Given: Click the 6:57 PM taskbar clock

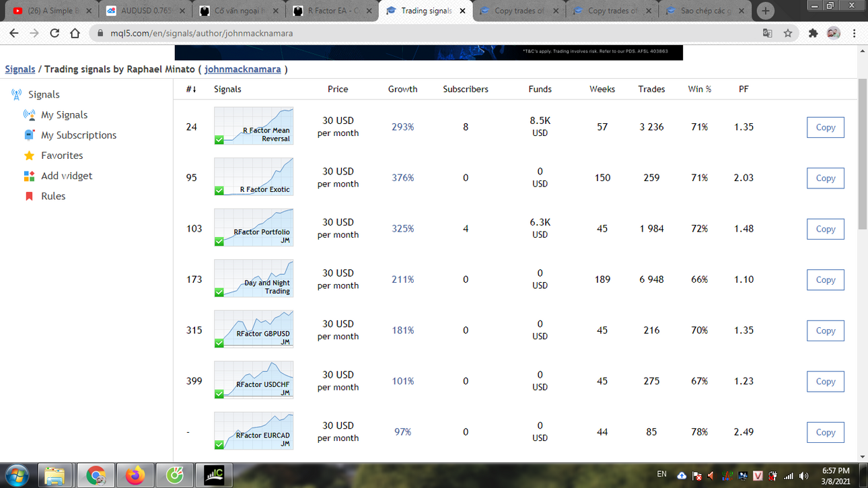Looking at the screenshot, I should coord(836,470).
